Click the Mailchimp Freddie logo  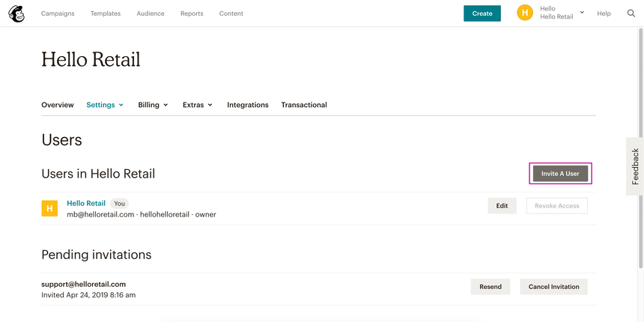coord(16,13)
